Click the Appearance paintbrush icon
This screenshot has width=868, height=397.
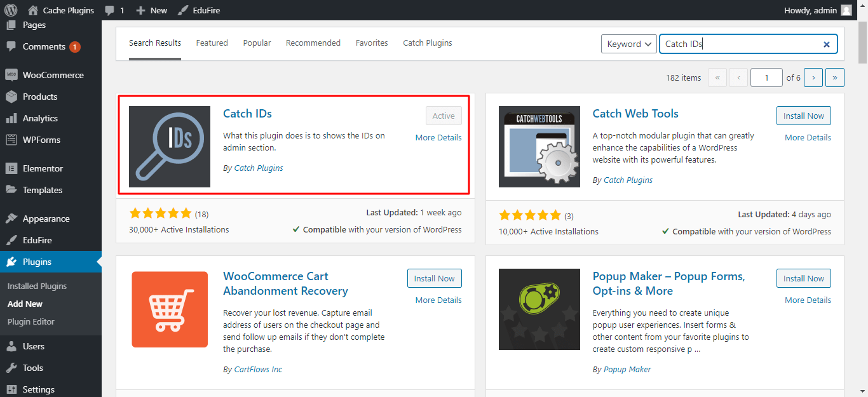pos(11,219)
